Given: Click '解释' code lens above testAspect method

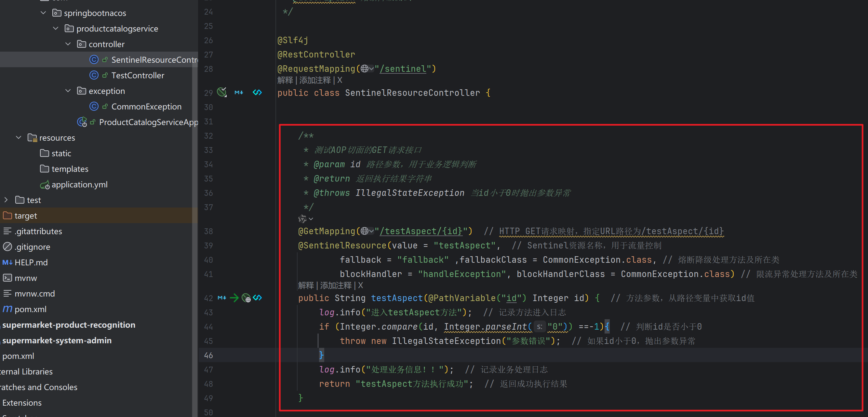Looking at the screenshot, I should click(x=306, y=285).
